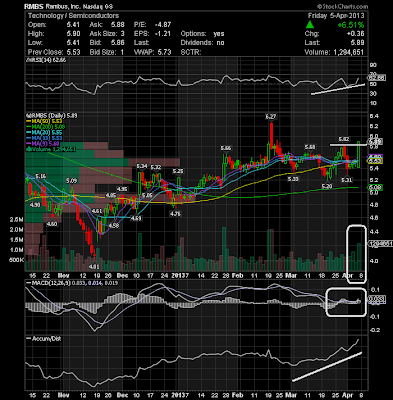Click the Dec label on upper date axis
The width and height of the screenshot is (393, 400).
click(x=123, y=276)
